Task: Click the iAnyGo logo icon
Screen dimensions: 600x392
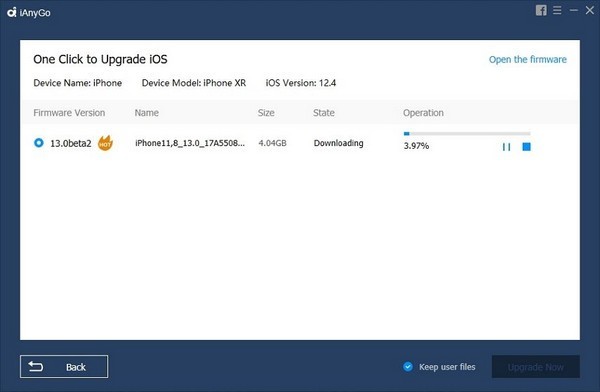Action: [12, 12]
